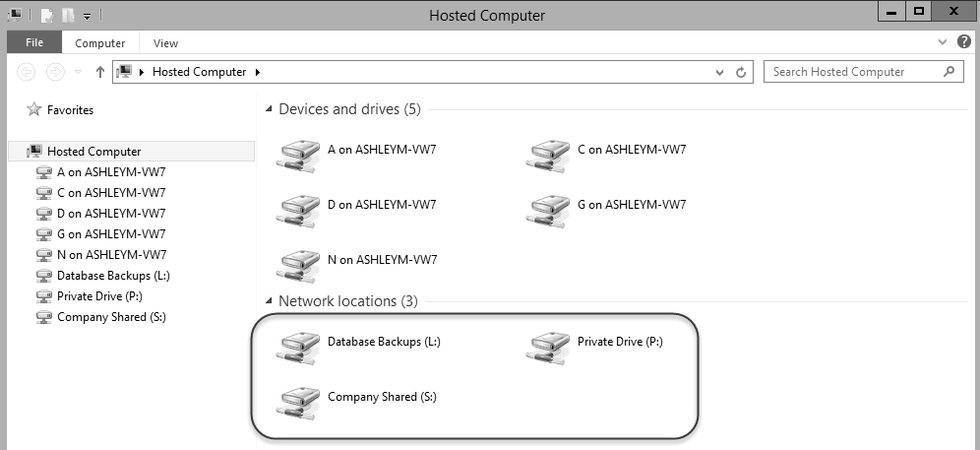Image resolution: width=980 pixels, height=450 pixels.
Task: Click the Up arrow navigation icon
Action: pos(99,72)
